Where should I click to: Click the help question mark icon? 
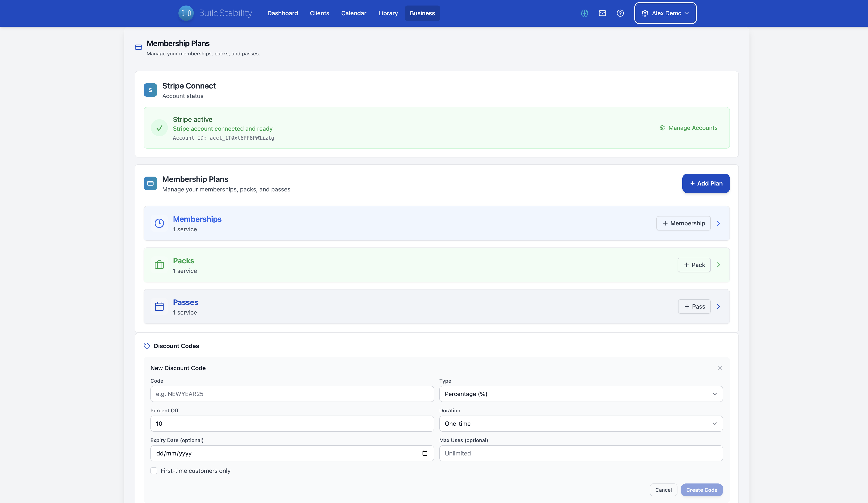click(620, 13)
